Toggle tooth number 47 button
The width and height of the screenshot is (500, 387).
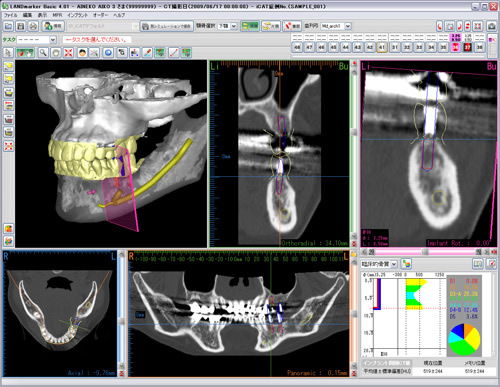click(x=309, y=47)
